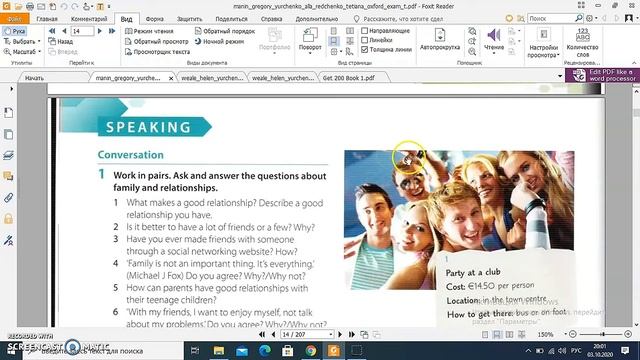Toggle Ночной режим night mode
Viewport: 640px width, 360px height.
[x=219, y=41]
